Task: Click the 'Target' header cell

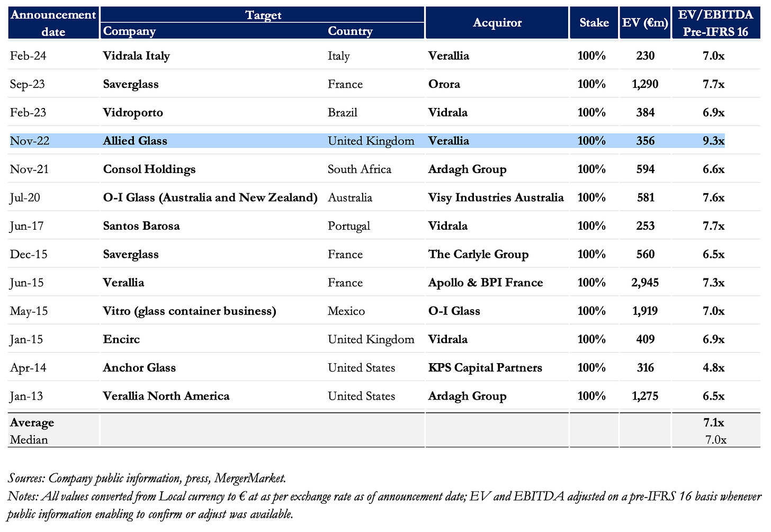Action: tap(263, 15)
